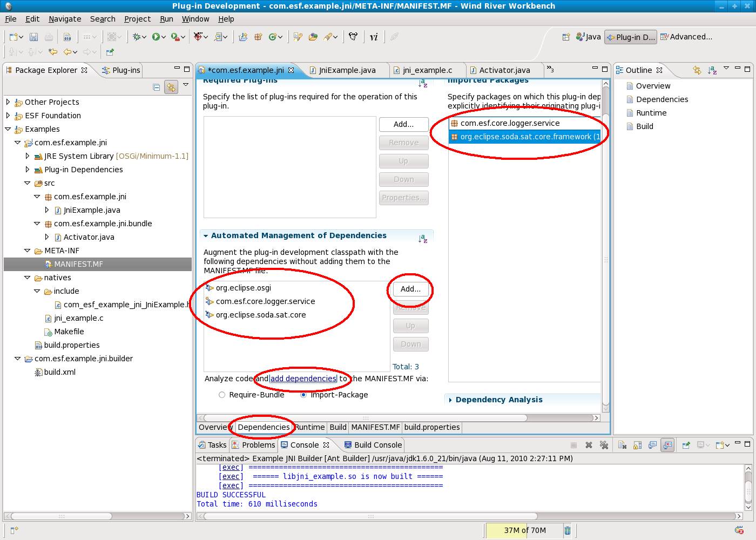Expand the Other Projects tree node
Screen dimensions: 756x540
click(8, 102)
